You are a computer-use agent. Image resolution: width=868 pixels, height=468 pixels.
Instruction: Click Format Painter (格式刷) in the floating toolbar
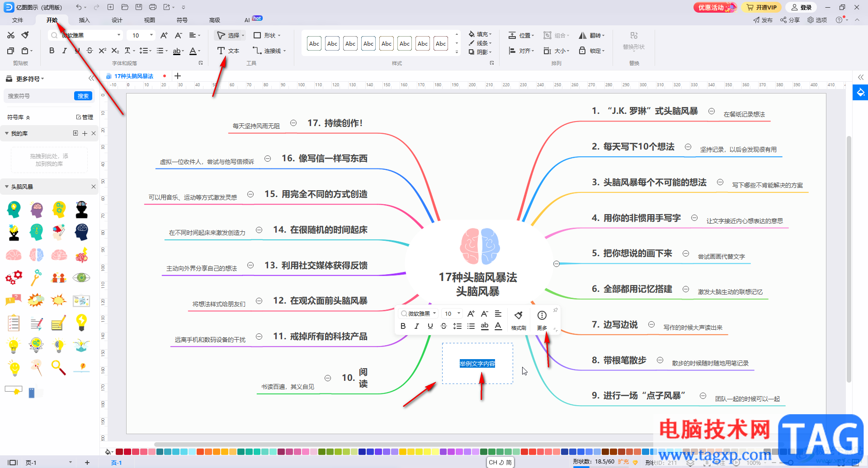point(519,320)
